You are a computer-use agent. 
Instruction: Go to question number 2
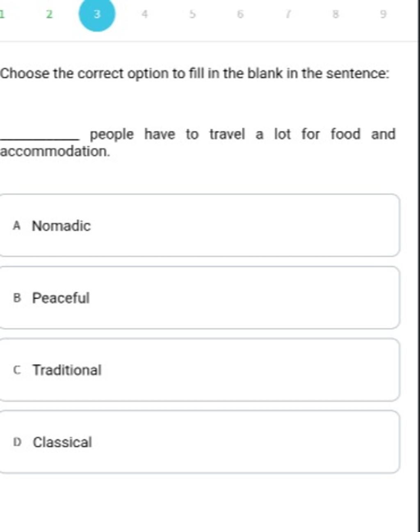49,14
